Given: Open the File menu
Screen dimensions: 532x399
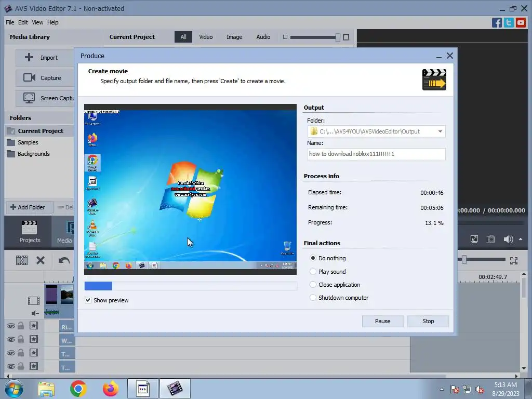Looking at the screenshot, I should pos(10,22).
